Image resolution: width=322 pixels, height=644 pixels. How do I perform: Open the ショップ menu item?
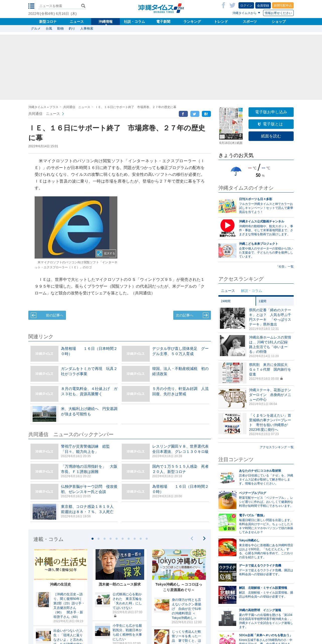279,22
